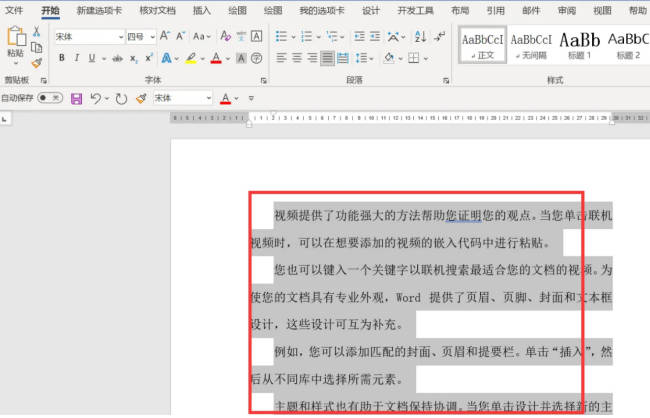Apply yellow text highlight color

point(191,58)
